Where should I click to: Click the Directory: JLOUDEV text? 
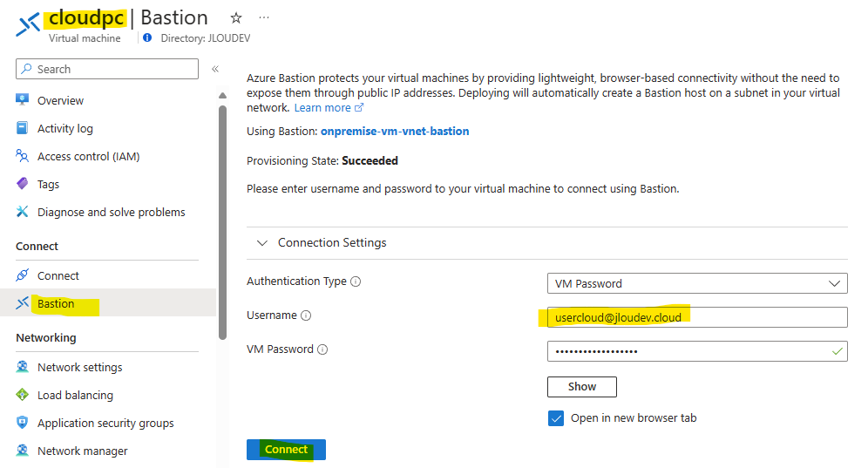tap(206, 38)
